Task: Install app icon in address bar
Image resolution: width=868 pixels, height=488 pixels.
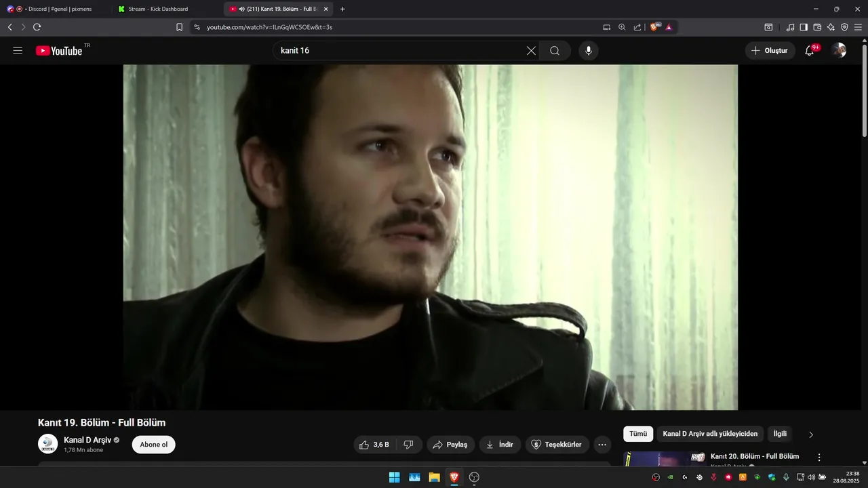Action: (x=607, y=27)
